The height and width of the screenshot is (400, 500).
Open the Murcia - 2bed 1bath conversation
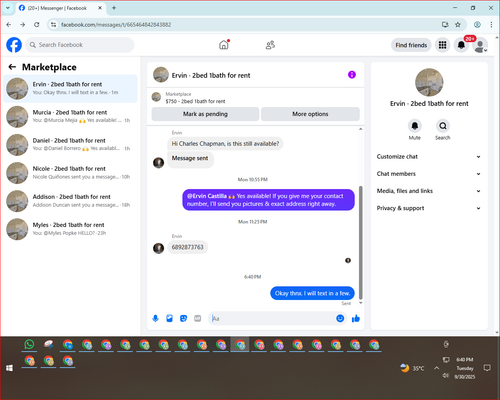70,116
